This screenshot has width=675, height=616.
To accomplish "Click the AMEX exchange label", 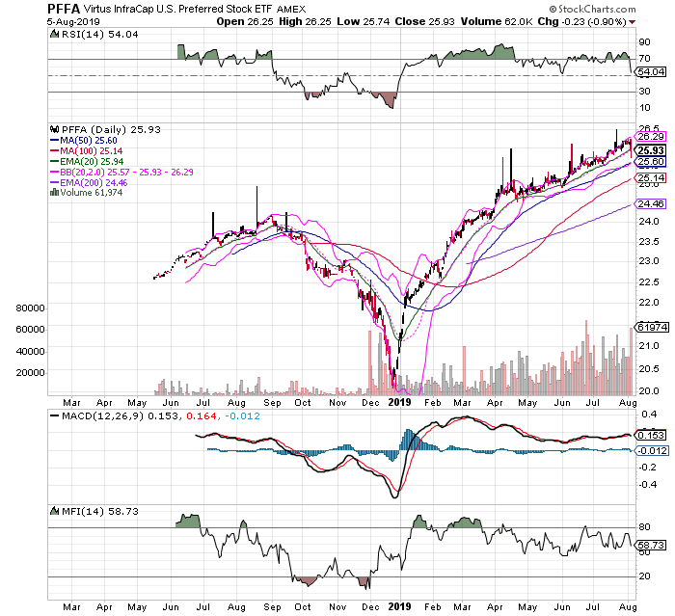I will 291,9.
